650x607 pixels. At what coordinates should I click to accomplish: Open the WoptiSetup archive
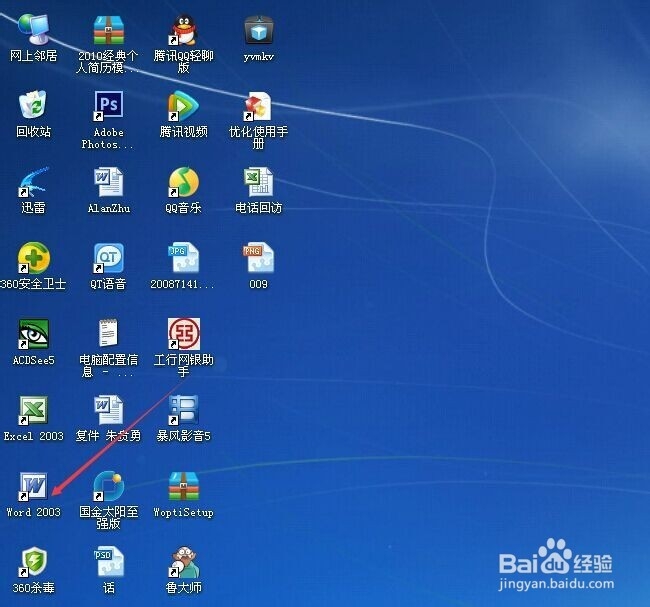click(184, 486)
